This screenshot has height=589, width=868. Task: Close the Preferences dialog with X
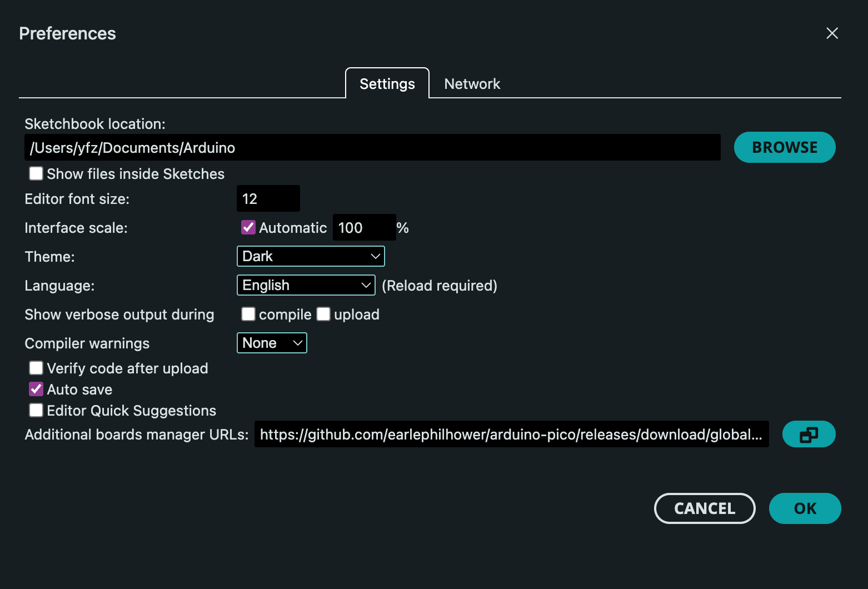[x=832, y=33]
